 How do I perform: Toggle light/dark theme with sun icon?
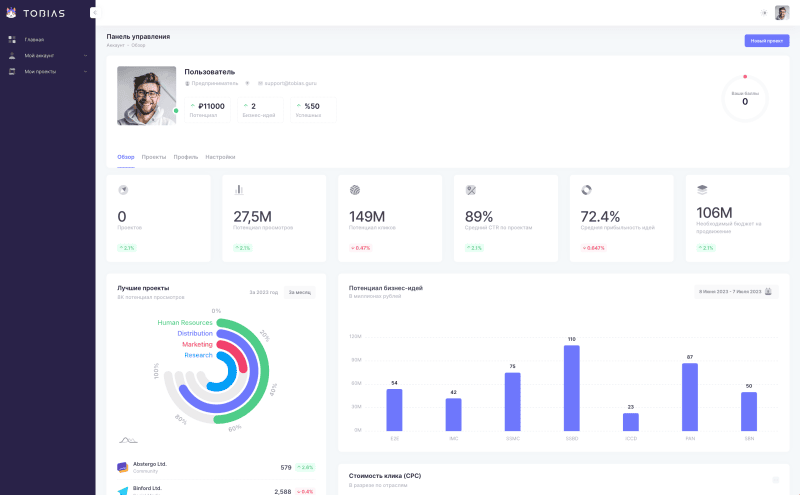click(764, 13)
